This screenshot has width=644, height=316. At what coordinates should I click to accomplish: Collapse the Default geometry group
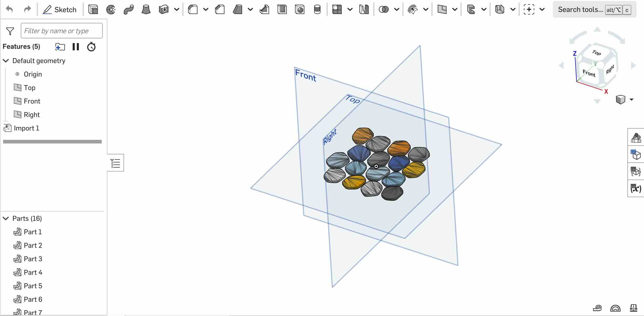click(6, 61)
